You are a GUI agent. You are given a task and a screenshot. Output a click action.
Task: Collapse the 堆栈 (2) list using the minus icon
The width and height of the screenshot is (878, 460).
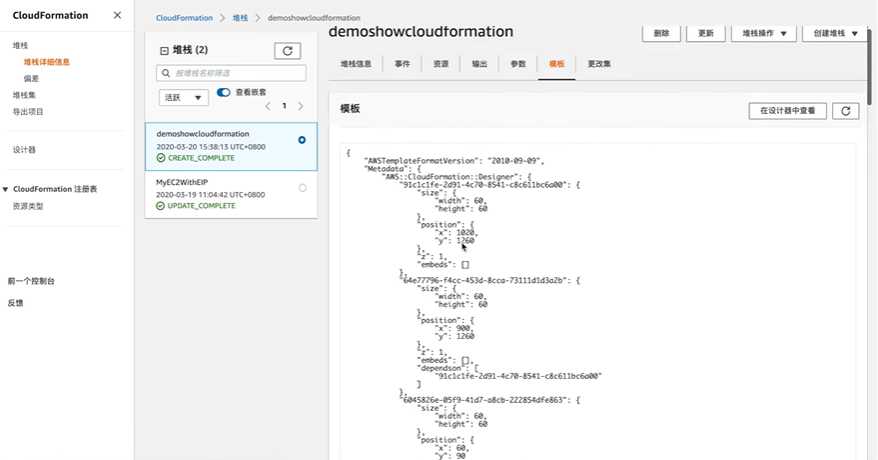point(165,50)
